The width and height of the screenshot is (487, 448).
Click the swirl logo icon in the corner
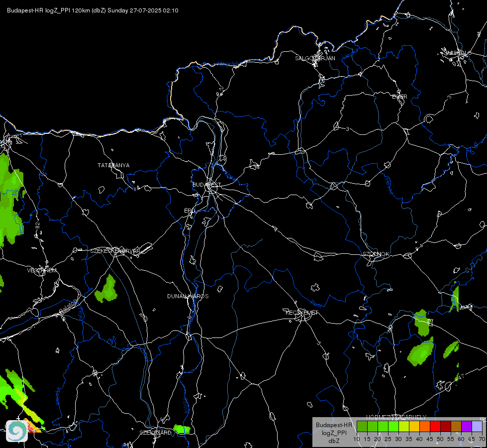[17, 431]
